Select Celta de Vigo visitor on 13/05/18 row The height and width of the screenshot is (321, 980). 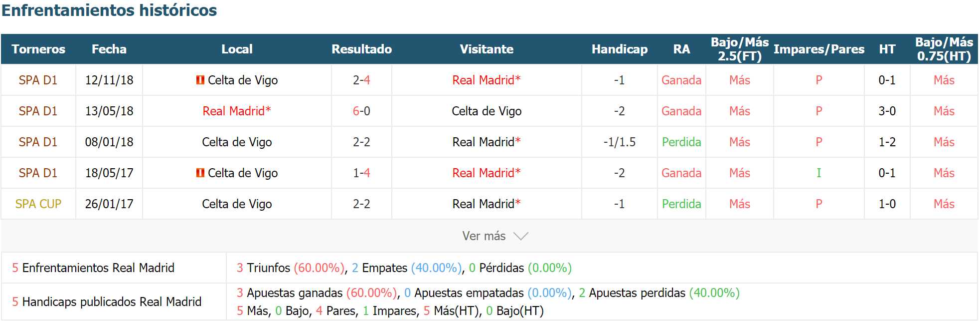(487, 111)
